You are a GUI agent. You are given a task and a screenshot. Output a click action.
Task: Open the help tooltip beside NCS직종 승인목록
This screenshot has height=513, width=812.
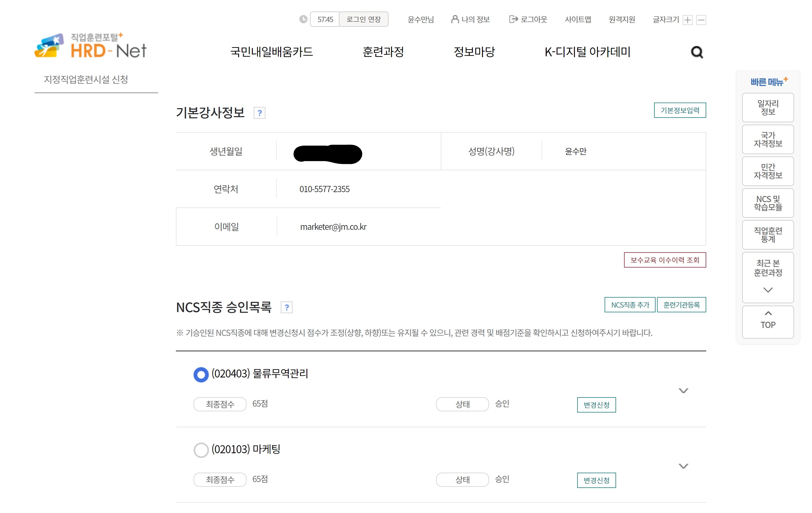[287, 307]
